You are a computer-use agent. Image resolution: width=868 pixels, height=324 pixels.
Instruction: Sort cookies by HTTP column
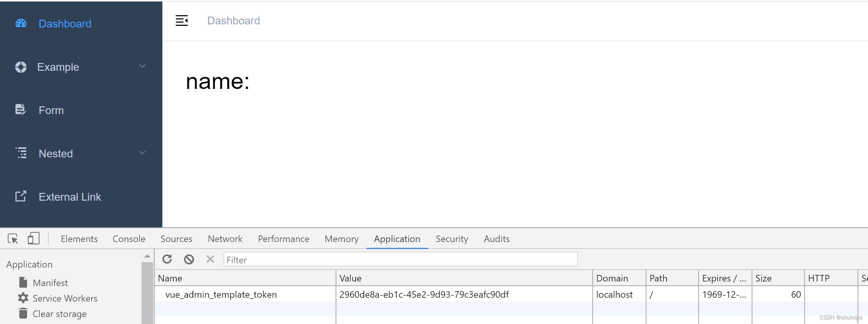point(831,278)
